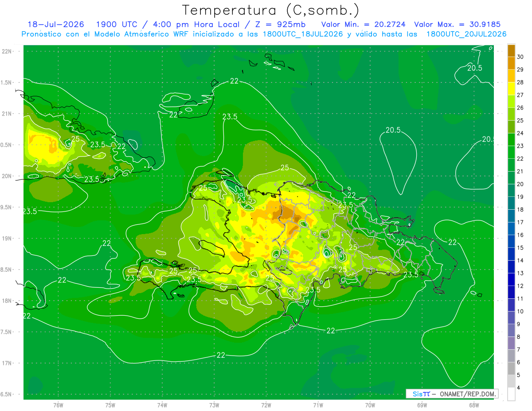Click the color scale label "6"
The height and width of the screenshot is (411, 532).
(x=520, y=362)
